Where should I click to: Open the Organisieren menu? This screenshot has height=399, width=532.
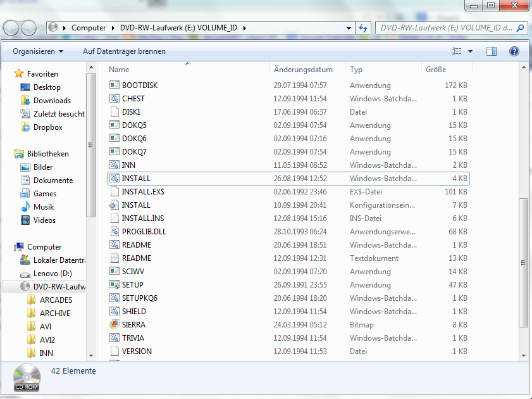(38, 51)
